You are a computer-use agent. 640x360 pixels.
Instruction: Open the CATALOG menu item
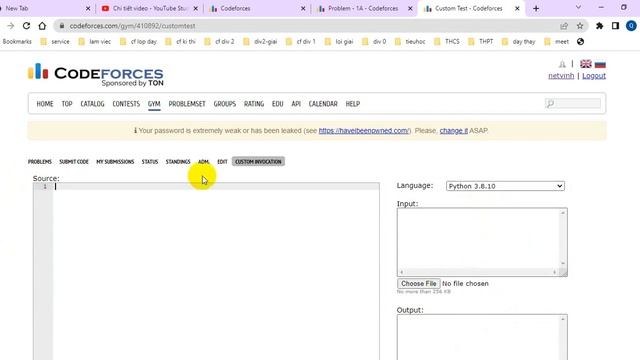coord(92,104)
